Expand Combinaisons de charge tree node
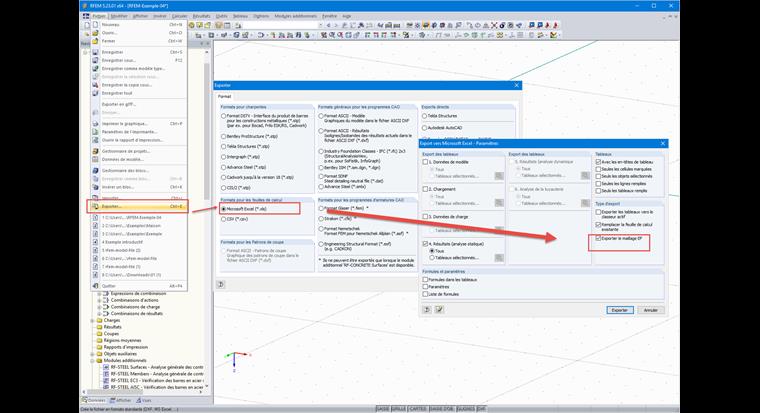 [x=99, y=307]
